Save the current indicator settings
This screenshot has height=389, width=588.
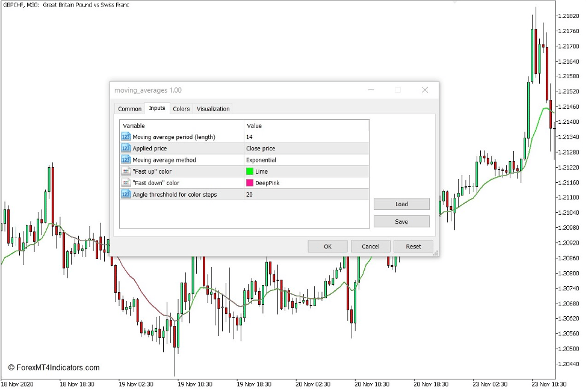(x=401, y=221)
